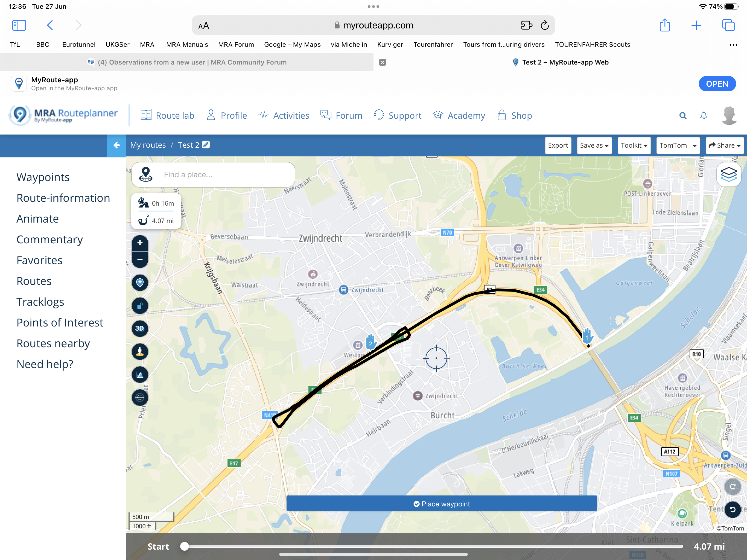Open Favorites panel
The image size is (747, 560).
pyautogui.click(x=40, y=260)
